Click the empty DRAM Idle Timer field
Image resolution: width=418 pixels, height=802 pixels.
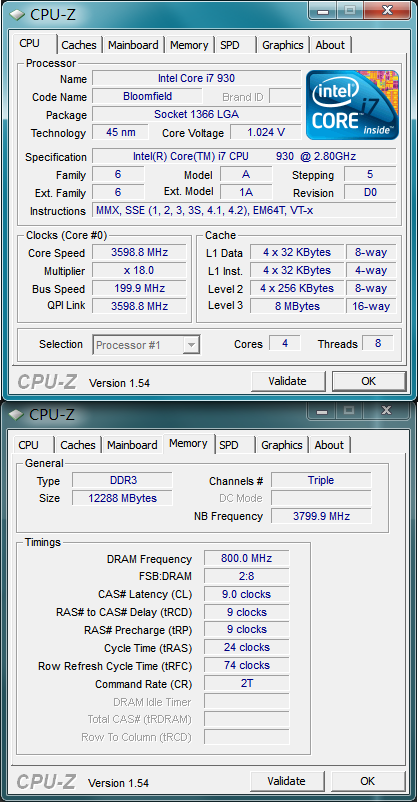point(247,701)
